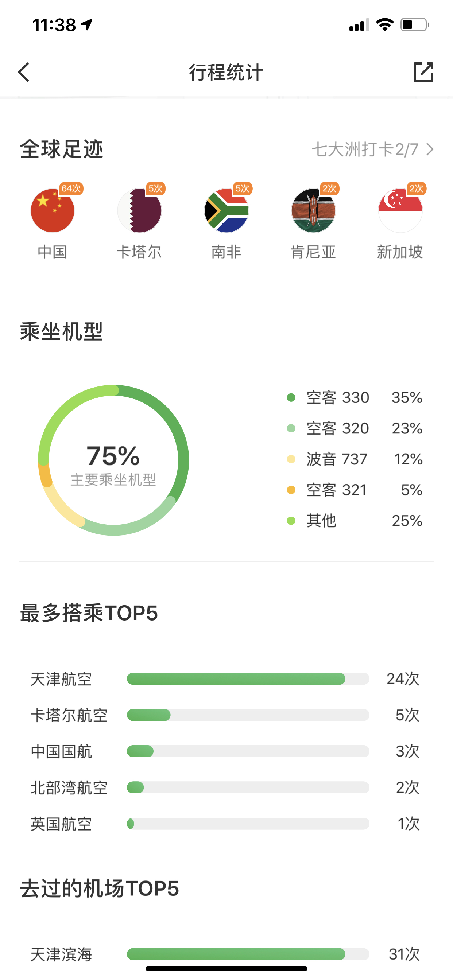The image size is (453, 980).
Task: Tap the back arrow icon
Action: point(24,72)
